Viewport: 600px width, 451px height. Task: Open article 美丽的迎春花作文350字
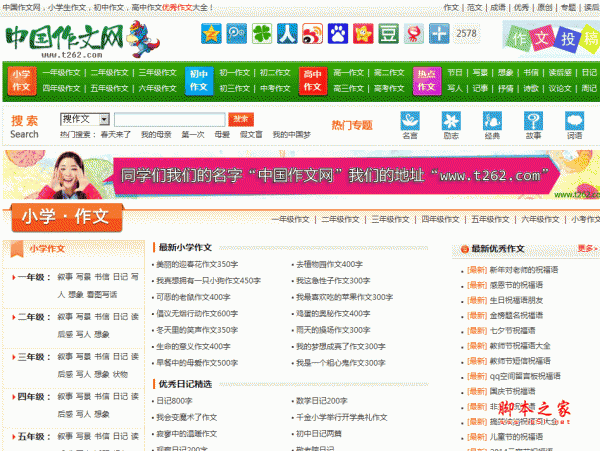point(197,264)
